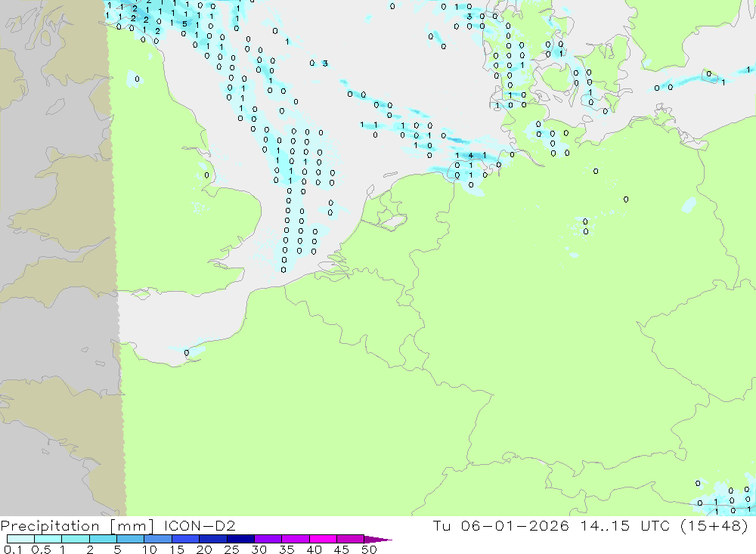The height and width of the screenshot is (554, 756).
Task: Select the palest swatch between 0.1 and 0.5
Action: (x=20, y=539)
